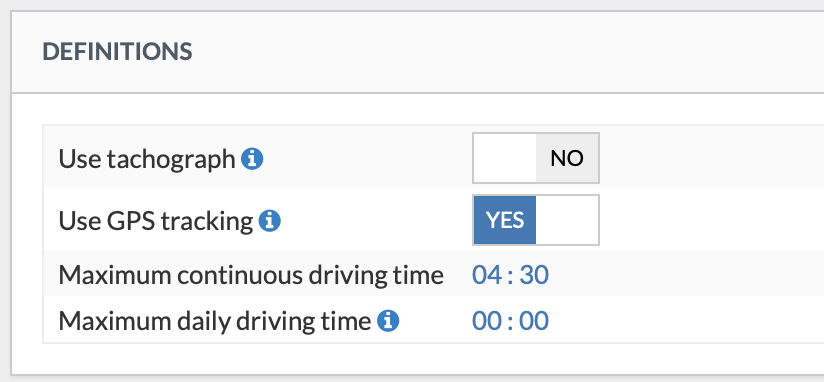Click the Use tachograph label text

coord(147,159)
